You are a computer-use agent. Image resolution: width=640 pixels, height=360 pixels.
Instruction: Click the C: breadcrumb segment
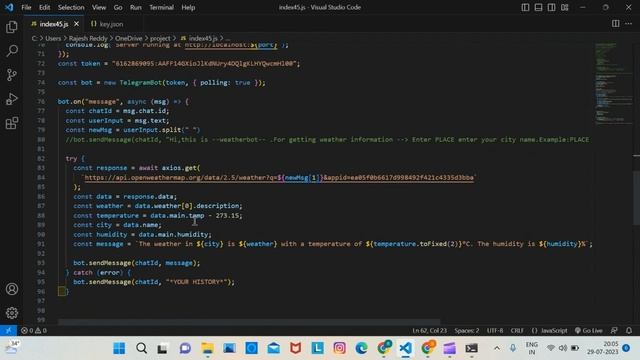pos(34,38)
